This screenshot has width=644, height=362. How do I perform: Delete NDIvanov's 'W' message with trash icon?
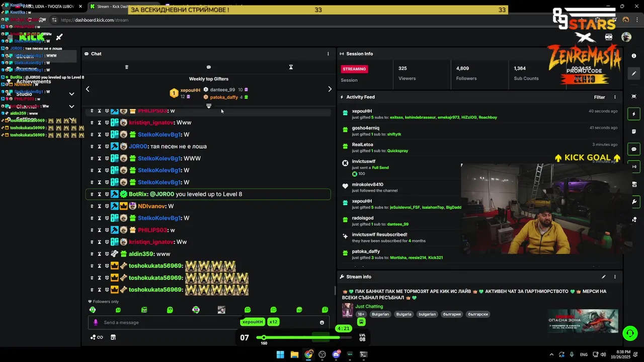click(92, 206)
